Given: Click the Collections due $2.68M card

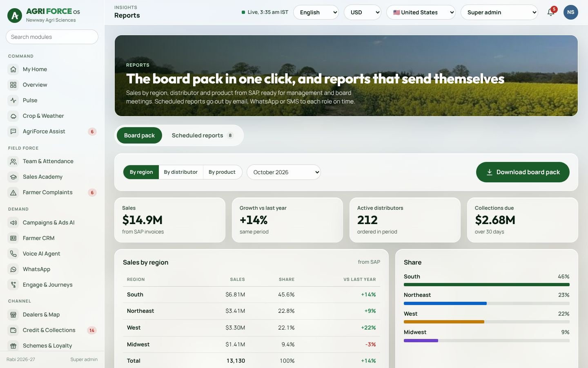Looking at the screenshot, I should (523, 220).
